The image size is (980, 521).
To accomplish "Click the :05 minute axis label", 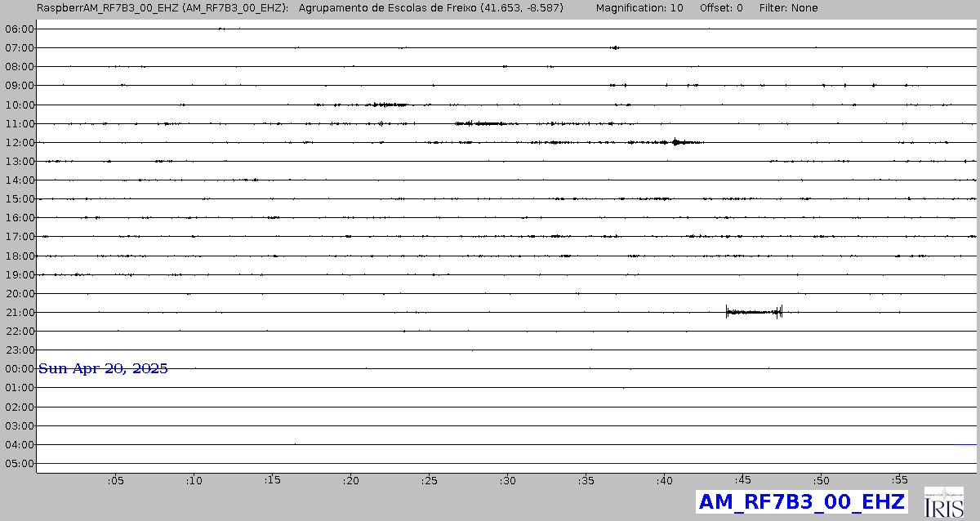I will click(115, 481).
